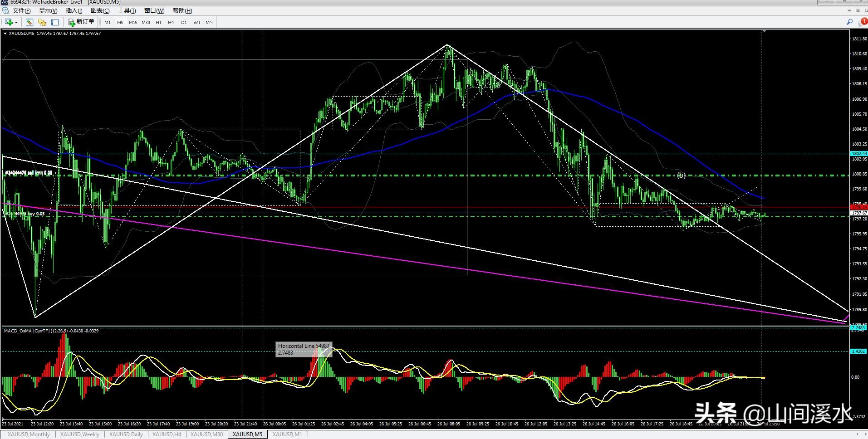
Task: Switch to the XAUUSD,Weekly chart tab
Action: [x=80, y=434]
